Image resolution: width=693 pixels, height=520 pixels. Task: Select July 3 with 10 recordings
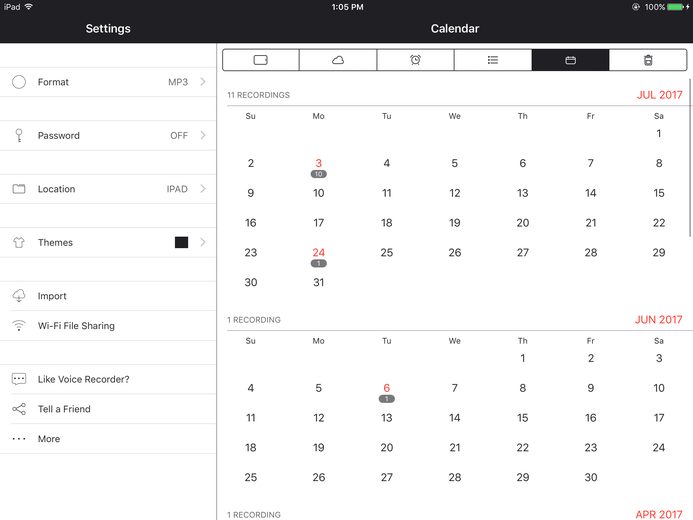tap(319, 167)
